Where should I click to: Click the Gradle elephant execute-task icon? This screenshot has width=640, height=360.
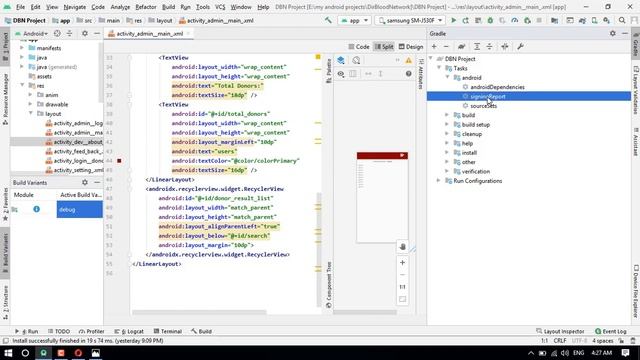[x=462, y=47]
